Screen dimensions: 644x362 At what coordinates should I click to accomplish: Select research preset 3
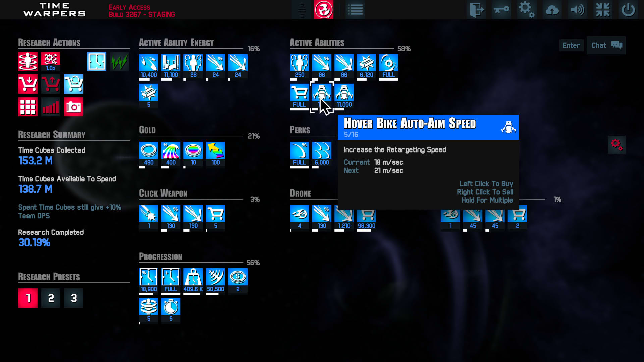coord(73,298)
